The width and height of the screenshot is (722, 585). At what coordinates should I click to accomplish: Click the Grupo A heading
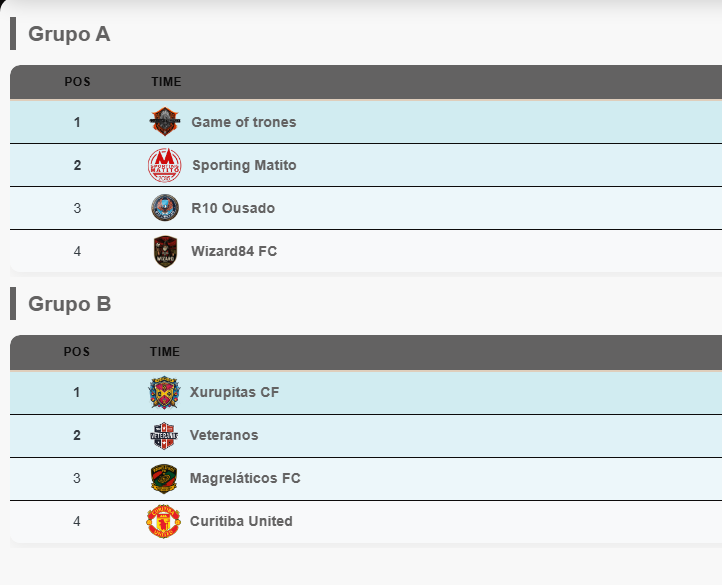pyautogui.click(x=69, y=34)
